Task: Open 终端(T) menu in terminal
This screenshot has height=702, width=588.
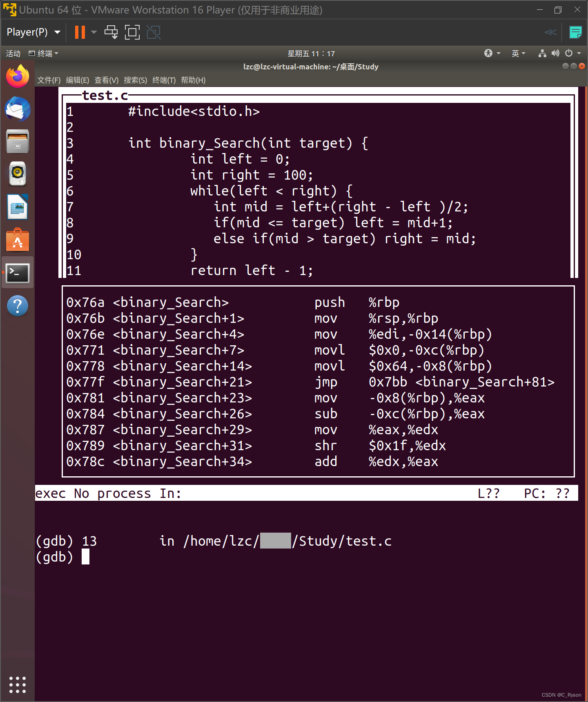Action: pyautogui.click(x=164, y=80)
